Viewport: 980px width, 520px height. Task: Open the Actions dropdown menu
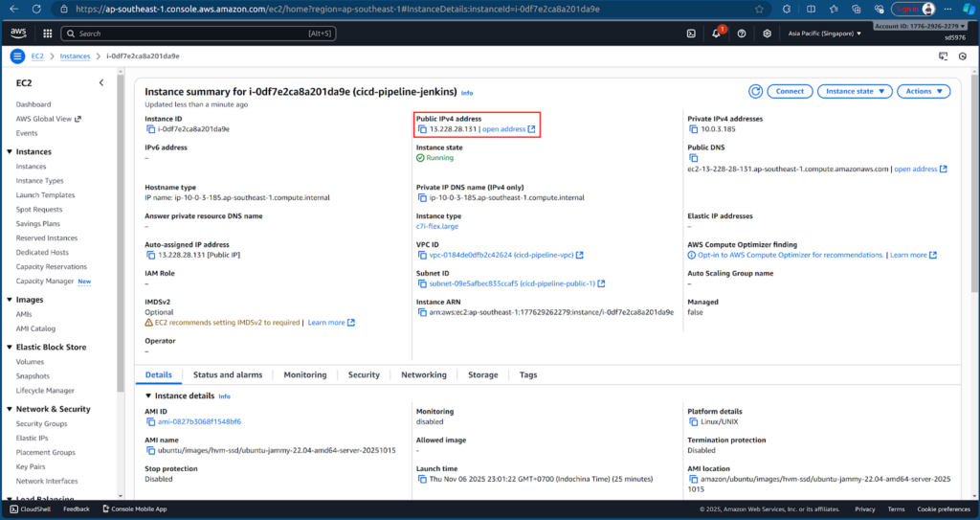pos(924,91)
